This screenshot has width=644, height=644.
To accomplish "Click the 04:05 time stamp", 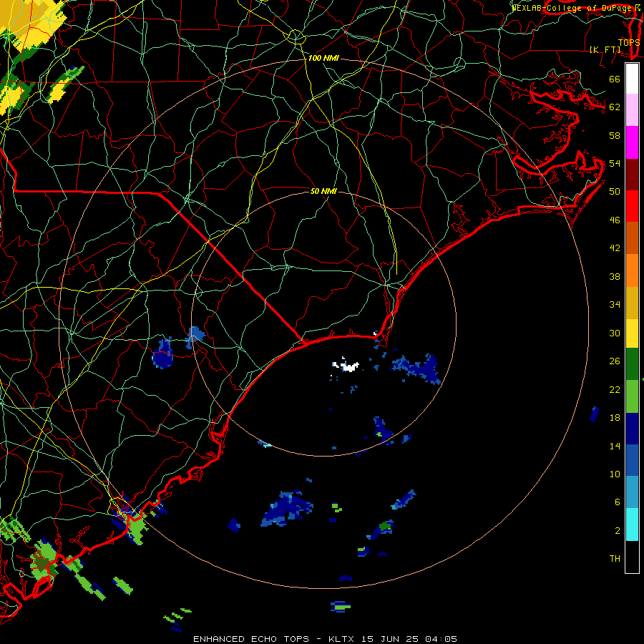I will tap(441, 639).
